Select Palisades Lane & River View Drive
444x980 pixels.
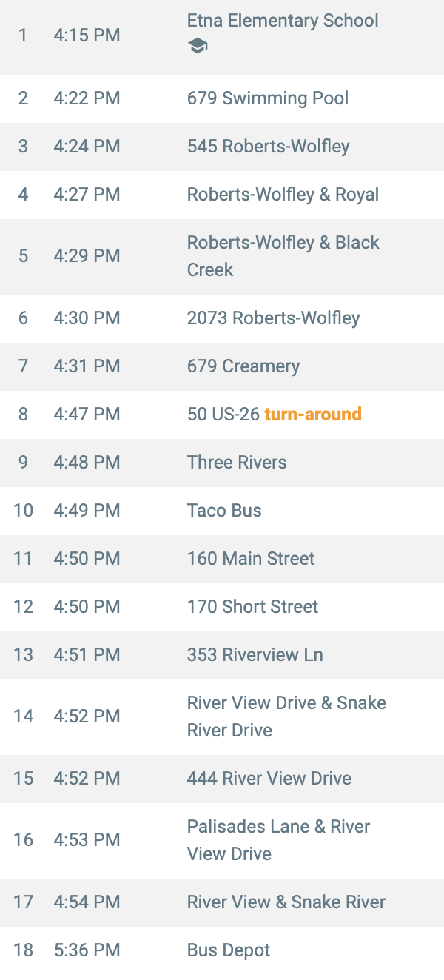(x=222, y=840)
